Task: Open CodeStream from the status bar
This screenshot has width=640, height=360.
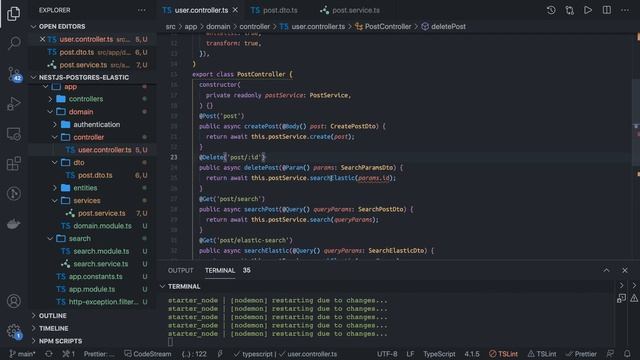Action: 147,354
